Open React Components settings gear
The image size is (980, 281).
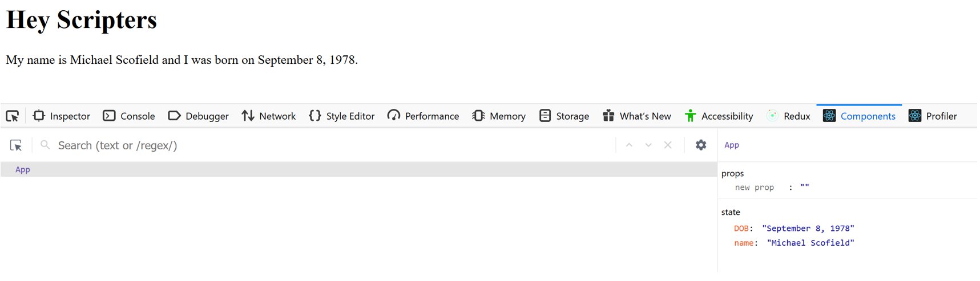[x=701, y=145]
